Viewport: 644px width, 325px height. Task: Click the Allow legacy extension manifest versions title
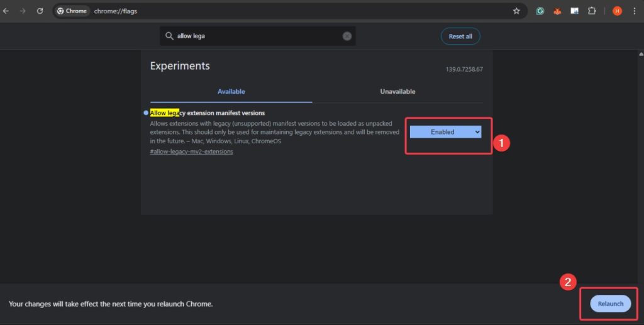point(208,113)
